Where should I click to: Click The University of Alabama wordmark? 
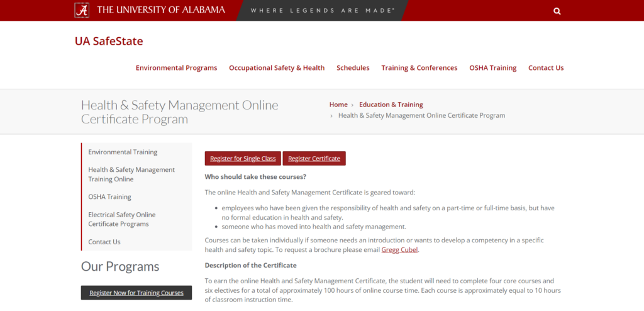click(x=161, y=10)
